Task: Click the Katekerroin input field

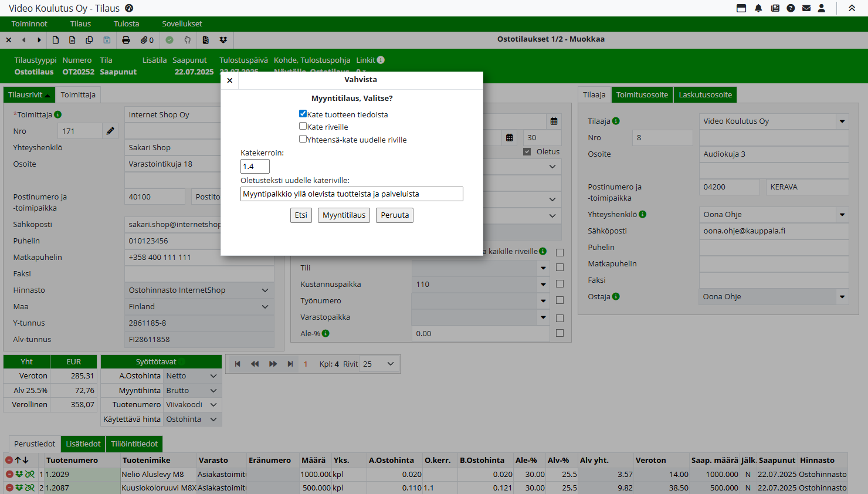Action: (x=255, y=167)
